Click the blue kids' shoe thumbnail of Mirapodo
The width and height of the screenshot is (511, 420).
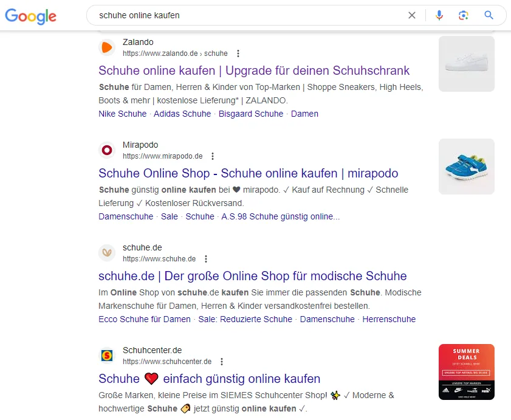(467, 167)
